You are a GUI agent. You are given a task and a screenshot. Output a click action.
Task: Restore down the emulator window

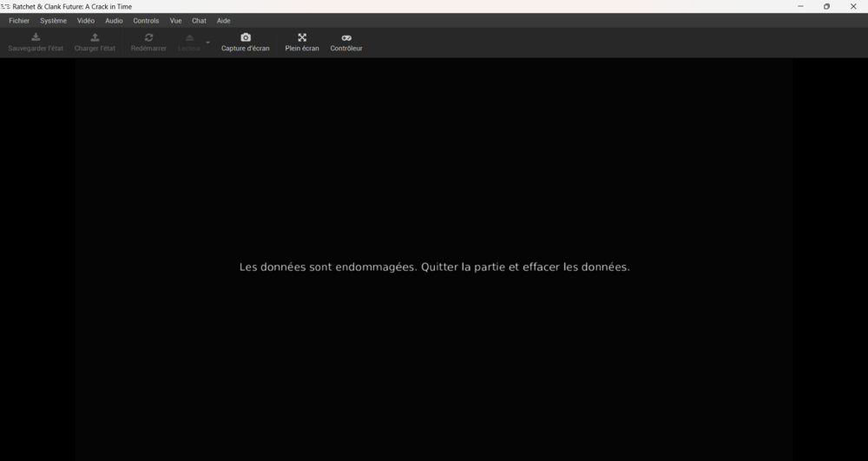[x=826, y=6]
